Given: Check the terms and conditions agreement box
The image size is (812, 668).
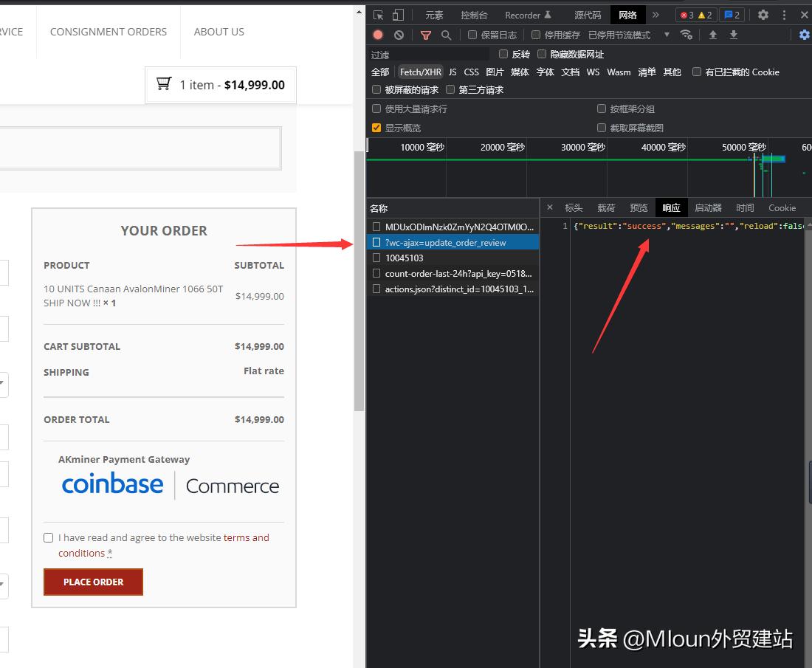Looking at the screenshot, I should pyautogui.click(x=48, y=537).
